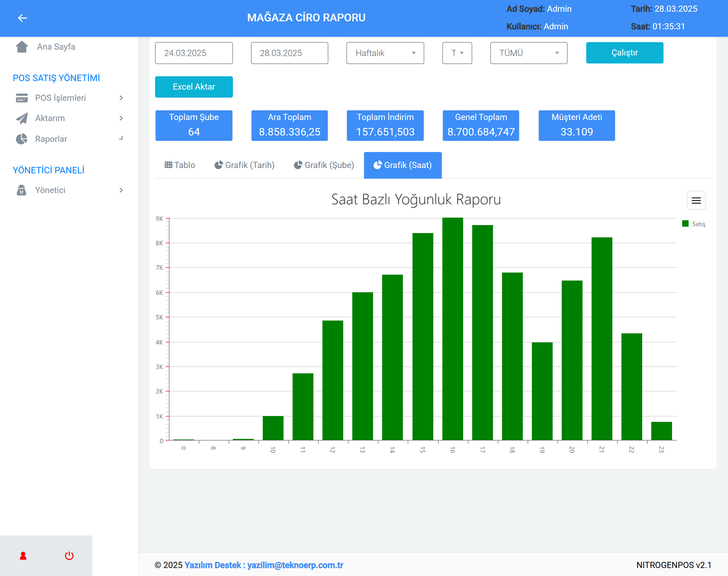Click the start date field 24.03.2025
This screenshot has width=728, height=576.
[194, 53]
